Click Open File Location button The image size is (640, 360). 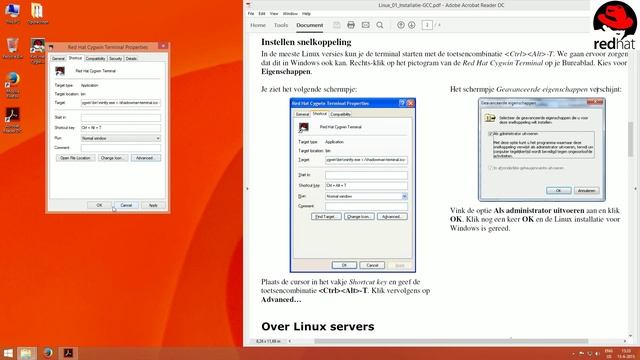click(75, 158)
